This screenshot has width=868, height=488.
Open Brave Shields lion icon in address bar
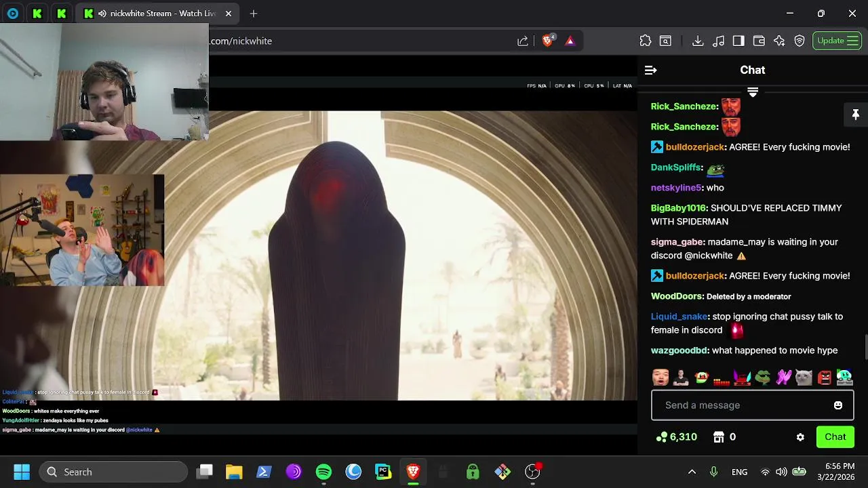click(x=548, y=41)
